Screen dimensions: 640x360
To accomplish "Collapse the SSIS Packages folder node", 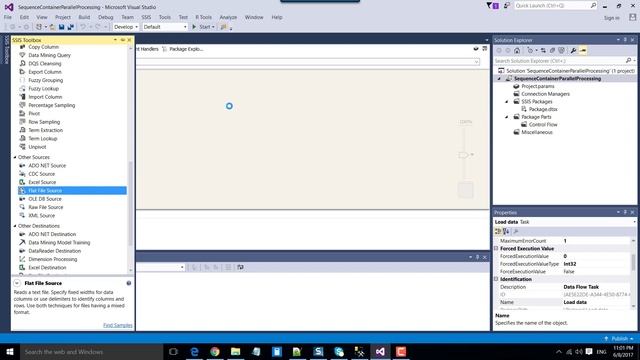I will pyautogui.click(x=507, y=102).
